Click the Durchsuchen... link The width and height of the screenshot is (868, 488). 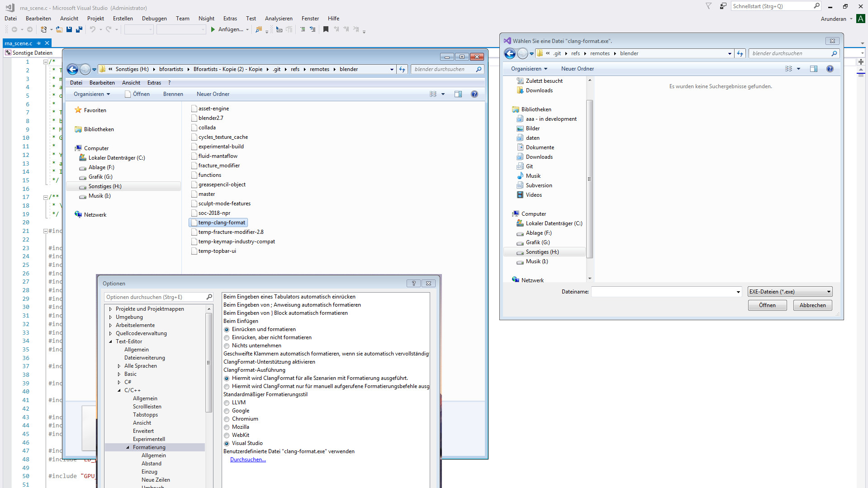[x=248, y=460]
